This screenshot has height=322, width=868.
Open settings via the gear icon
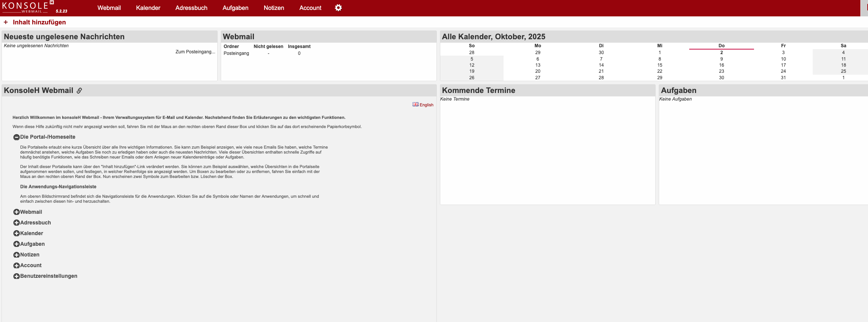pyautogui.click(x=338, y=8)
